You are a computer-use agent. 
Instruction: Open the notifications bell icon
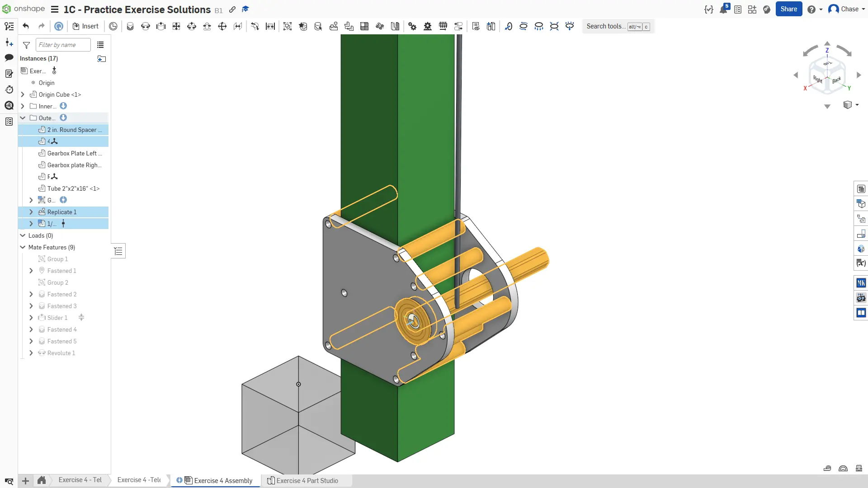tap(723, 9)
